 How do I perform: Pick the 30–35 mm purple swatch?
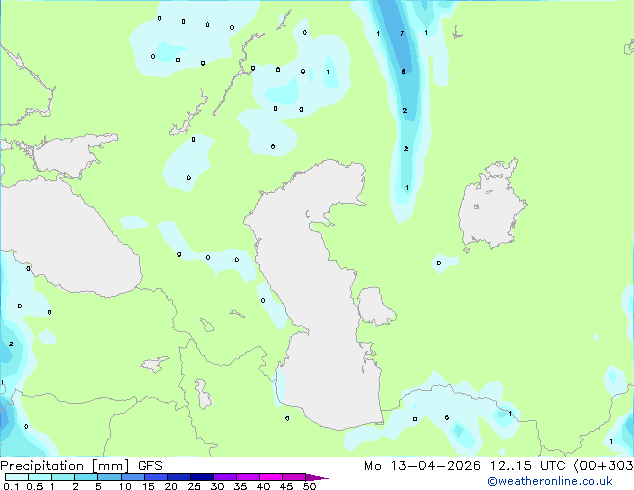(224, 477)
